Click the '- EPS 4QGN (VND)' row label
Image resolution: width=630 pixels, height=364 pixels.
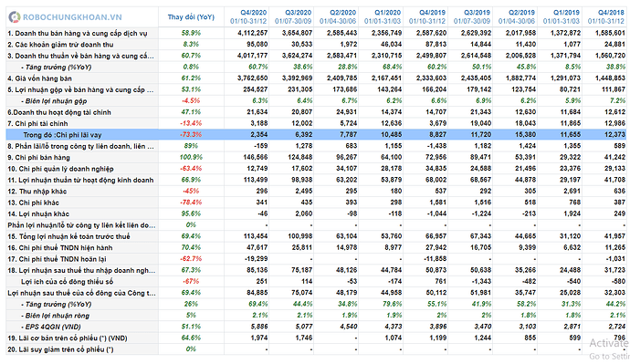click(x=50, y=327)
